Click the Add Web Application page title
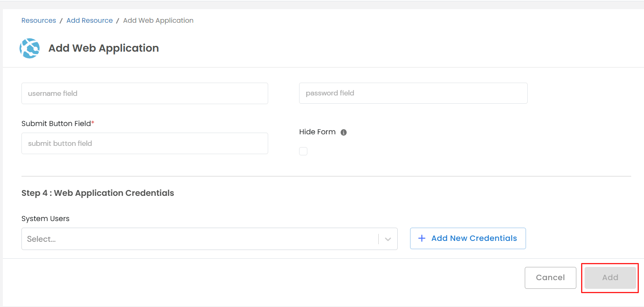Image resolution: width=644 pixels, height=307 pixels. coord(103,48)
